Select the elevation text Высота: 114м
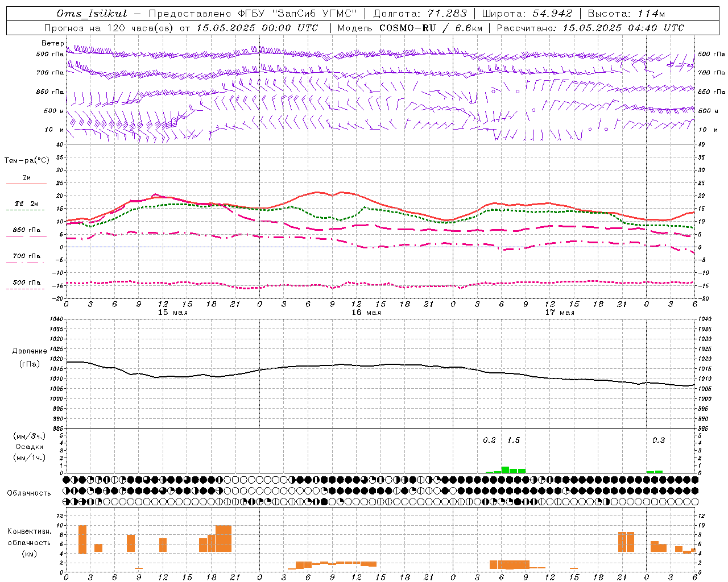The height and width of the screenshot is (582, 728). point(626,14)
